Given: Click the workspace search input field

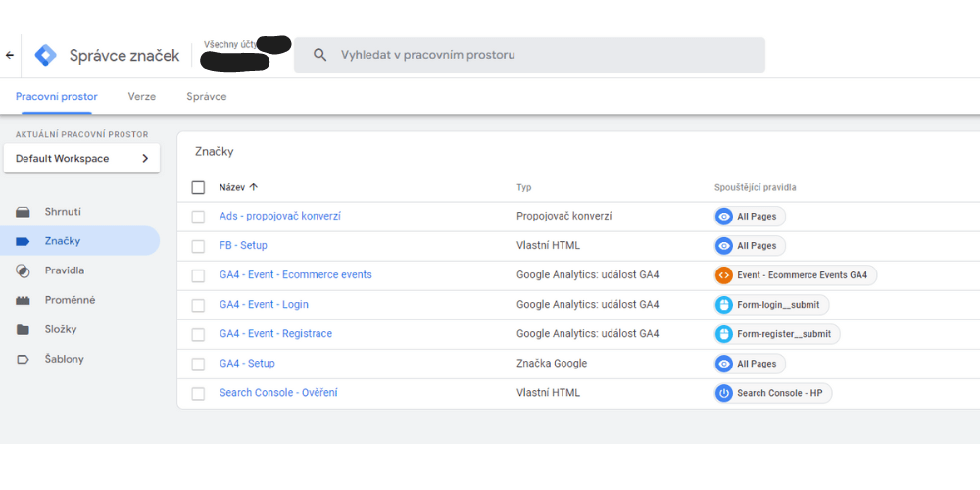Looking at the screenshot, I should (539, 55).
